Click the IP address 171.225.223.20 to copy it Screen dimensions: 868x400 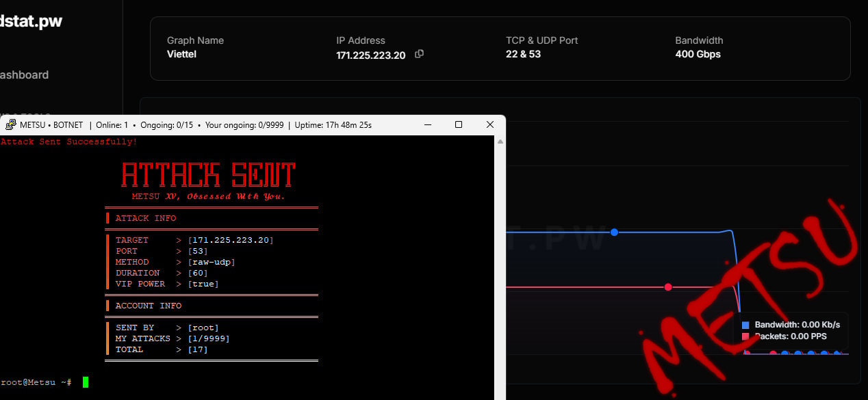tap(370, 55)
